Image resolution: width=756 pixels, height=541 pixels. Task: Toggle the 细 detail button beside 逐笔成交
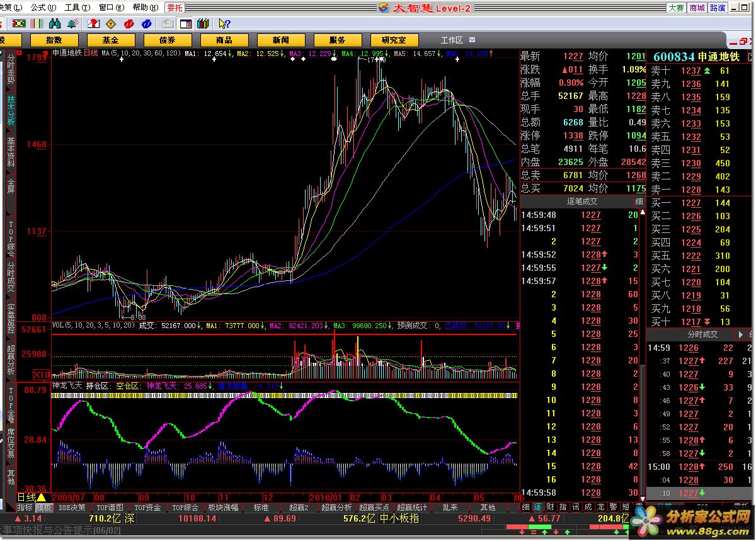(x=638, y=202)
